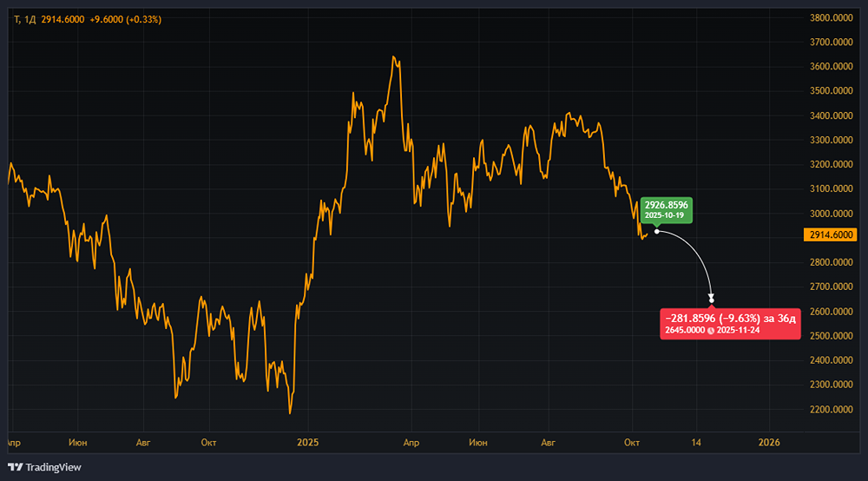Click the 2025-10-19 date in the green label
Screen dimensions: 868x481
pyautogui.click(x=664, y=215)
